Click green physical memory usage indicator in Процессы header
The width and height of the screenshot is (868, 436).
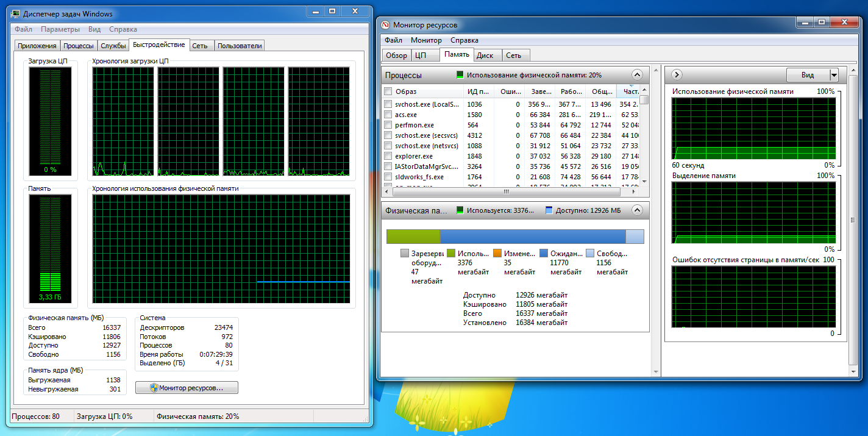coord(460,75)
